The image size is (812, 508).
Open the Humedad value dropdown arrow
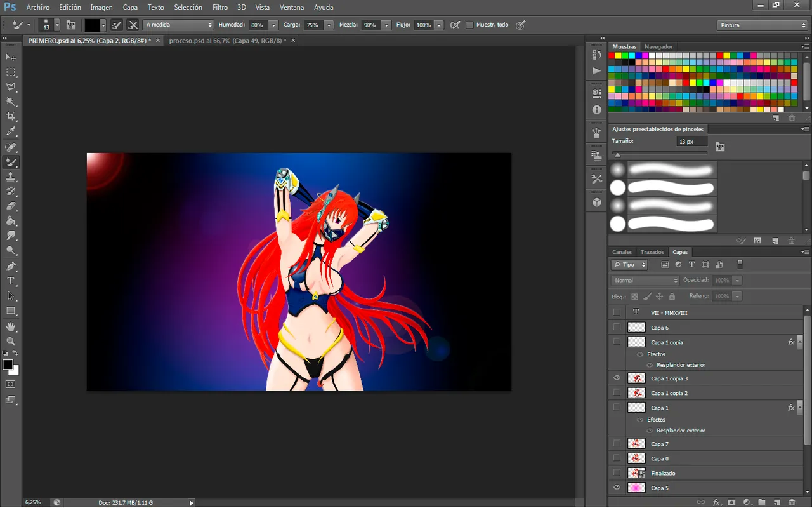pos(273,25)
